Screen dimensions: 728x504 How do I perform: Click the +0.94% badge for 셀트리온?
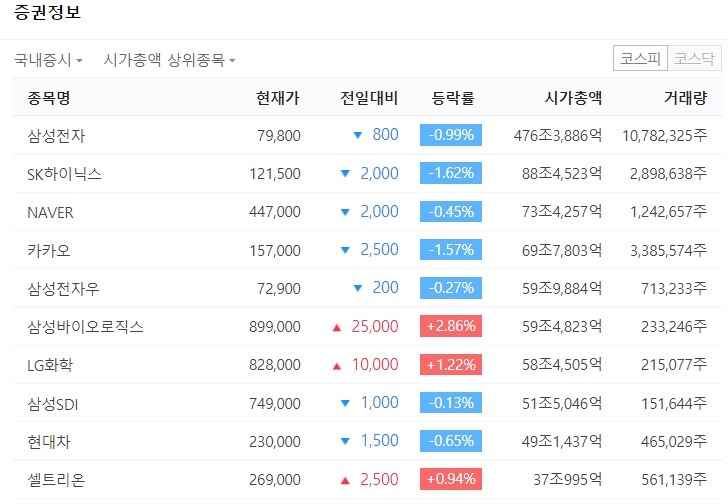[451, 479]
